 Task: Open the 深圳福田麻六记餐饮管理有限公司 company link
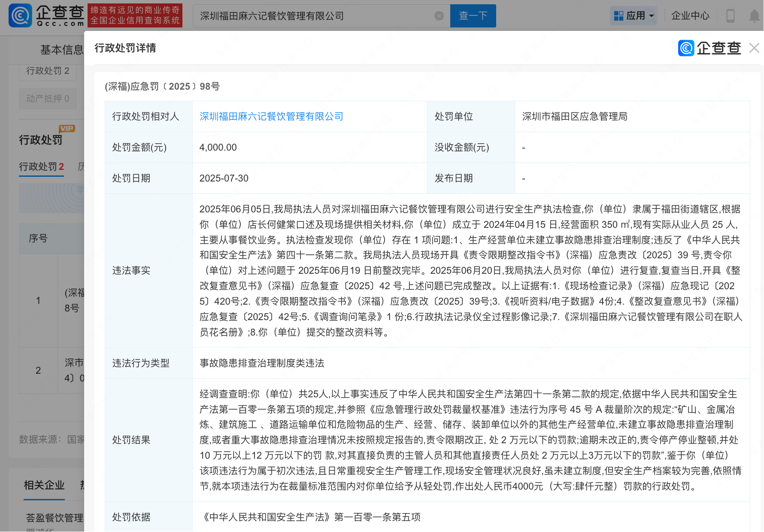point(271,116)
